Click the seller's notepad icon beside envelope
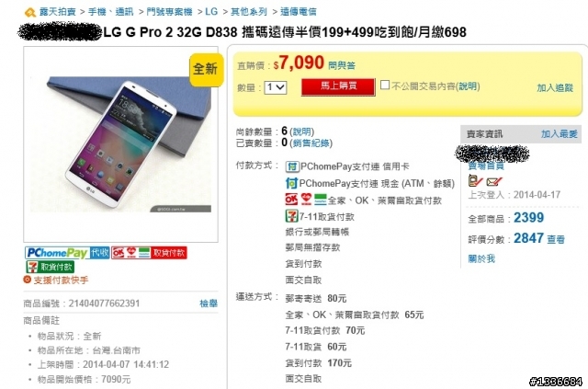588x389 pixels. point(475,181)
